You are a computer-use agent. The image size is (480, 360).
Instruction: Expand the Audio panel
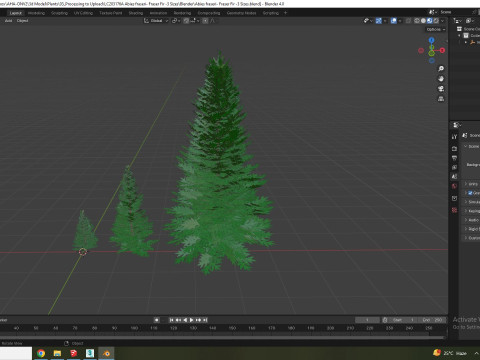click(466, 220)
